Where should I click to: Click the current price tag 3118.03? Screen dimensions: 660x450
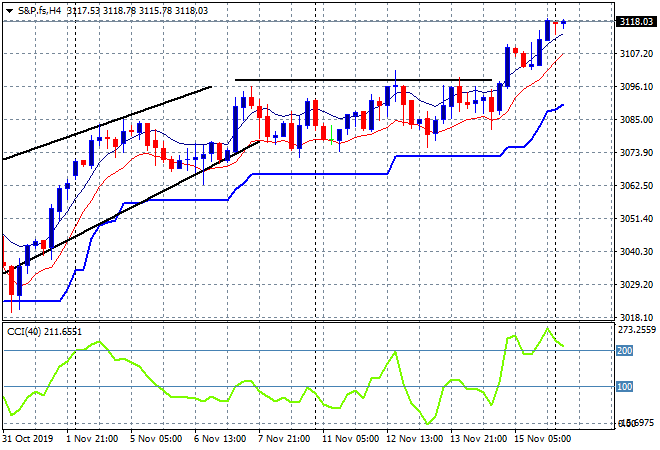pos(636,21)
